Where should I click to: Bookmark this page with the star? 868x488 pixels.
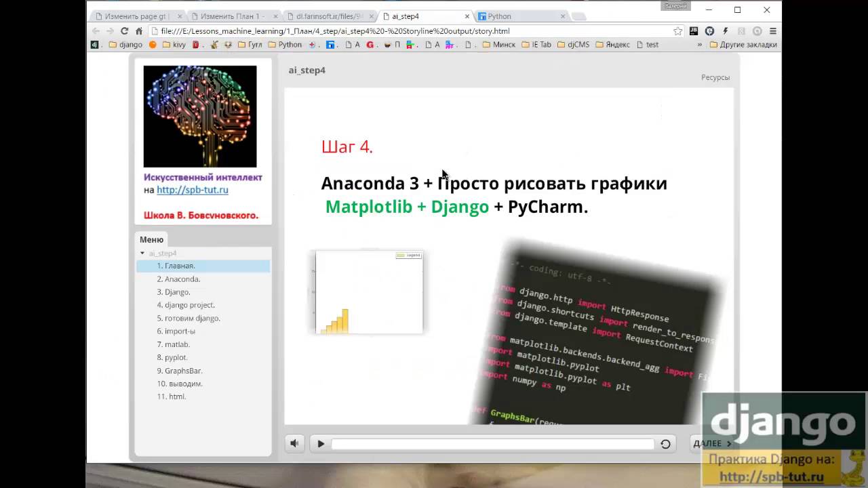coord(677,31)
